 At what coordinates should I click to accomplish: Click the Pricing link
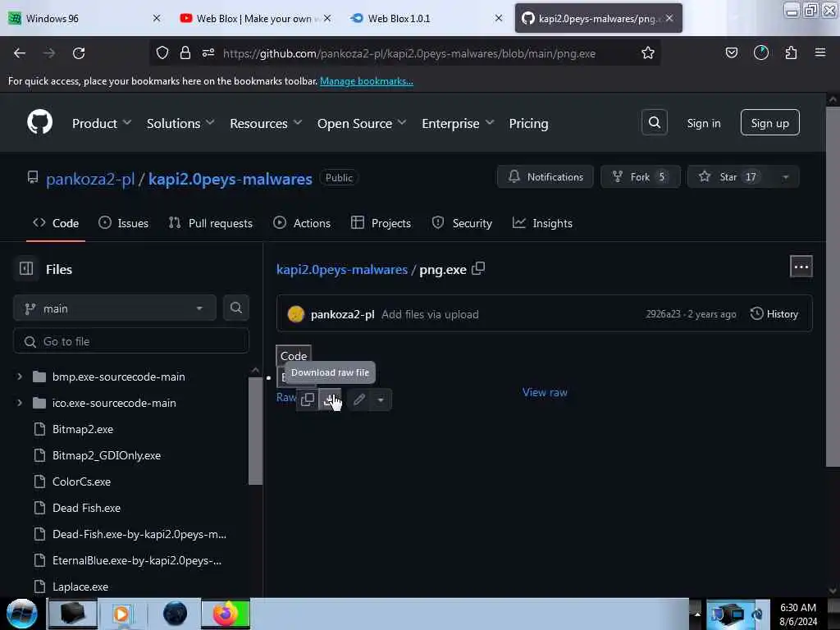528,123
